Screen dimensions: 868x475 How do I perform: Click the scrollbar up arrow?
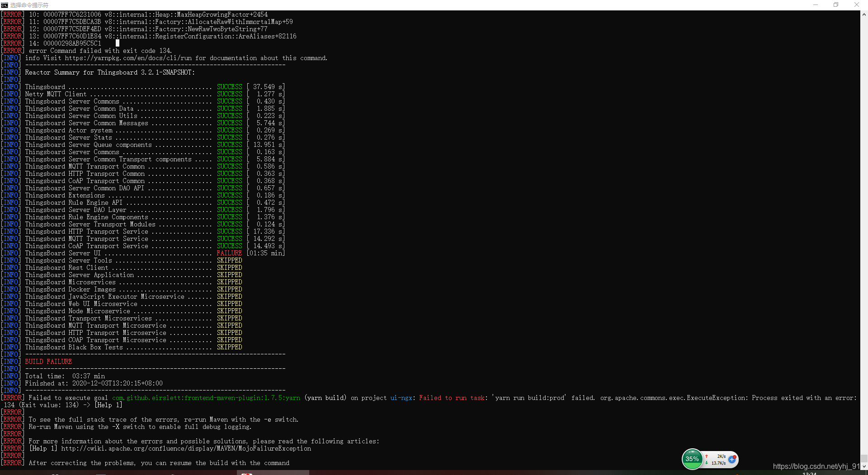tap(864, 14)
